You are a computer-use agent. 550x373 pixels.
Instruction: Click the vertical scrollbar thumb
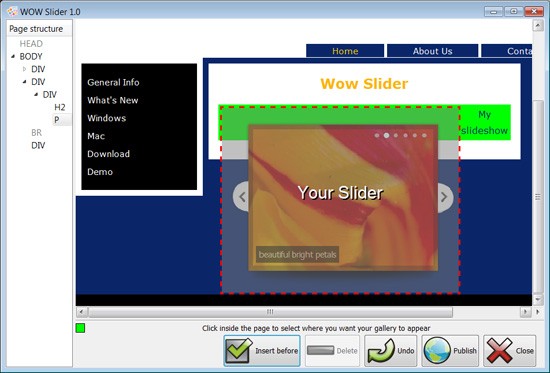coord(538,197)
